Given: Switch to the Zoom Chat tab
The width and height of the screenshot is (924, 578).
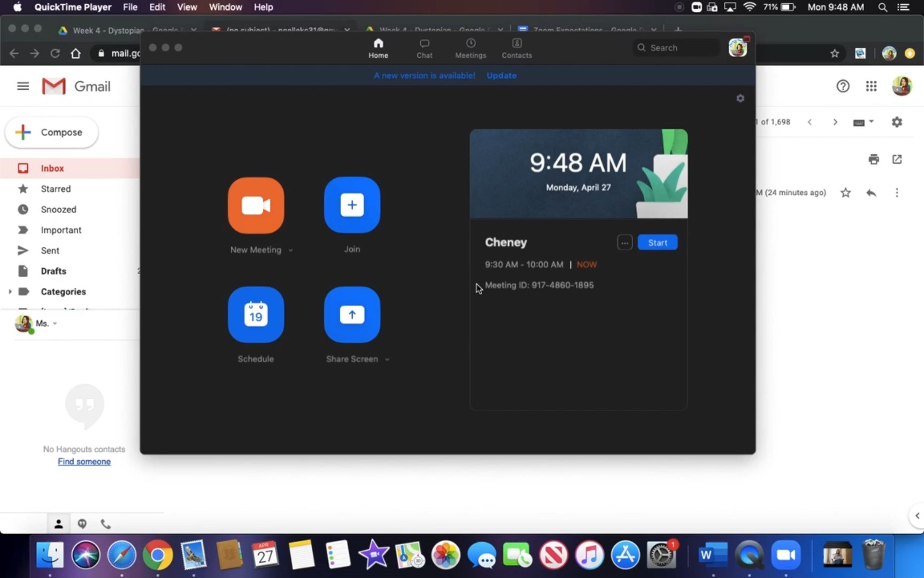Looking at the screenshot, I should [x=425, y=48].
